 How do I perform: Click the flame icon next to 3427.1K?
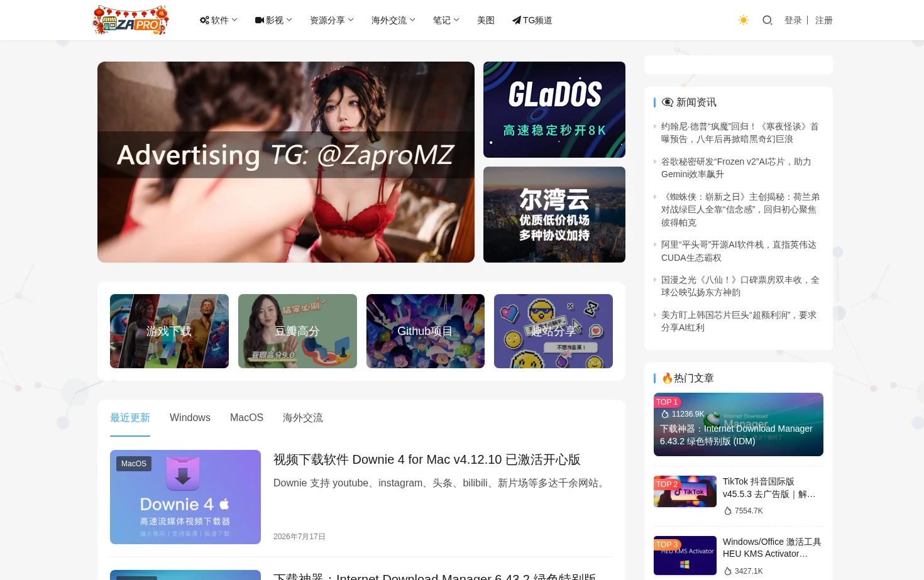(728, 571)
